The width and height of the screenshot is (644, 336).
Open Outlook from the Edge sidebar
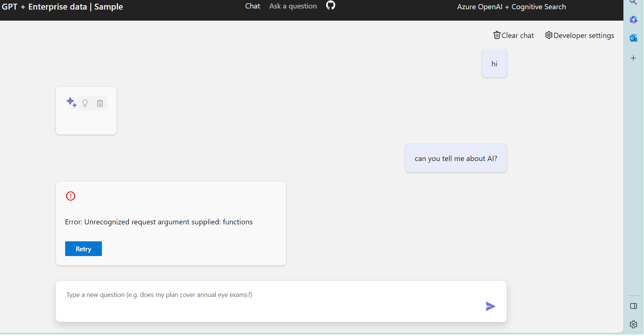633,38
